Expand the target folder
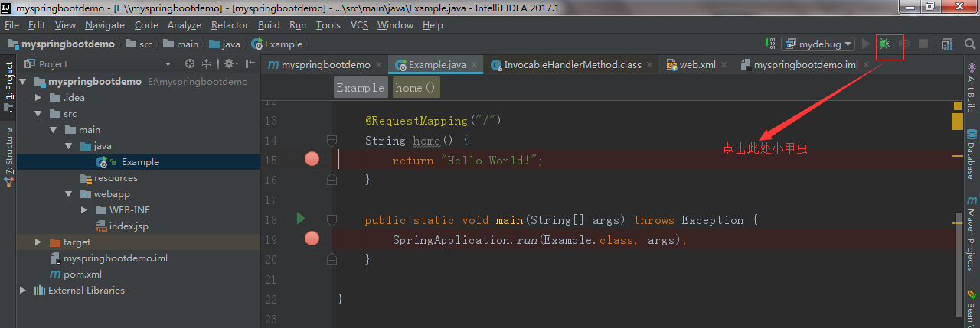This screenshot has height=328, width=980. [x=38, y=242]
